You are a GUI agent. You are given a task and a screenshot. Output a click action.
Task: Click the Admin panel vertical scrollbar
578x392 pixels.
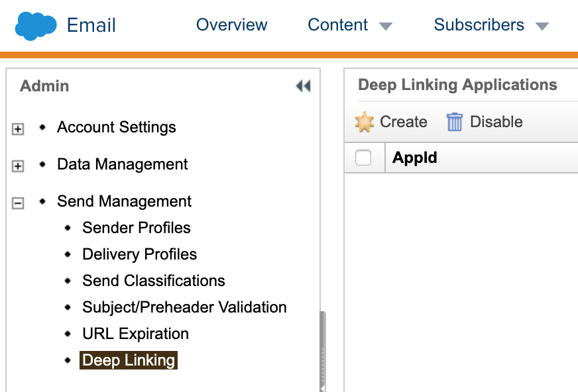click(x=323, y=352)
